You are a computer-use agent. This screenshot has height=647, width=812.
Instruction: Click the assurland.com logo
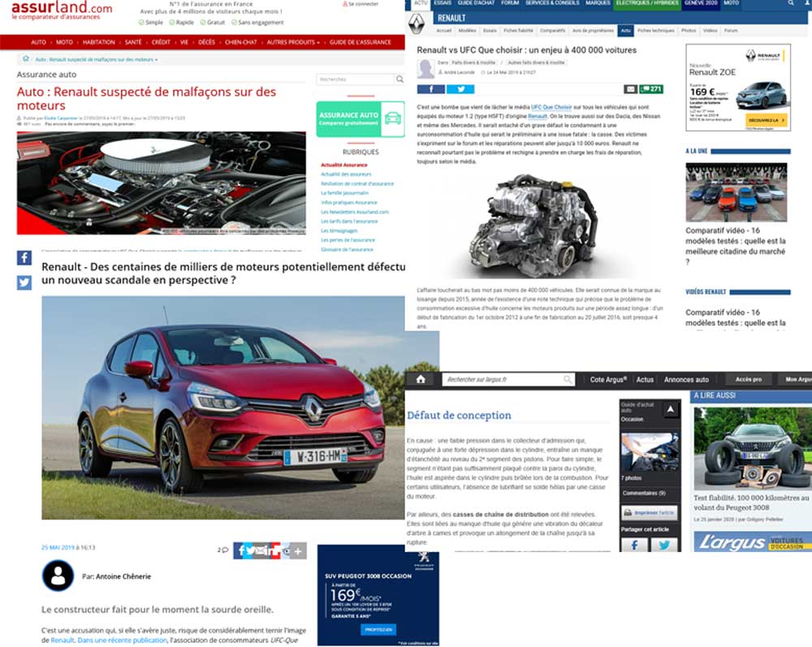click(x=62, y=10)
